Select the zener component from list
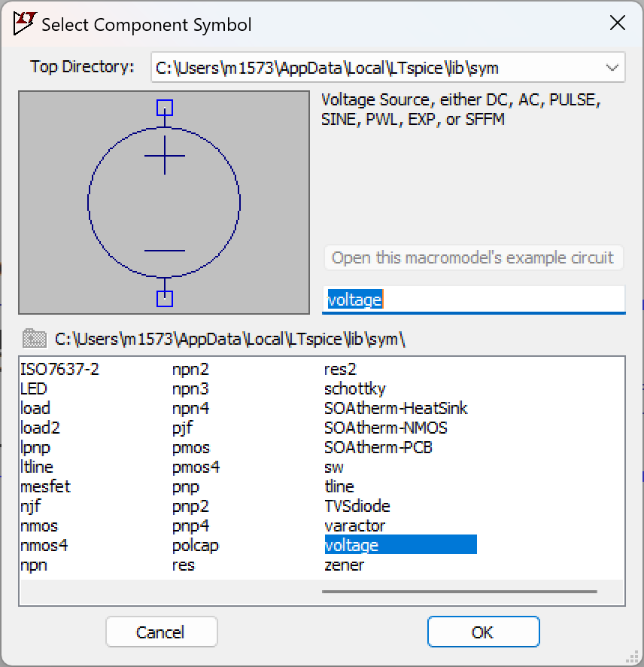 [x=345, y=565]
